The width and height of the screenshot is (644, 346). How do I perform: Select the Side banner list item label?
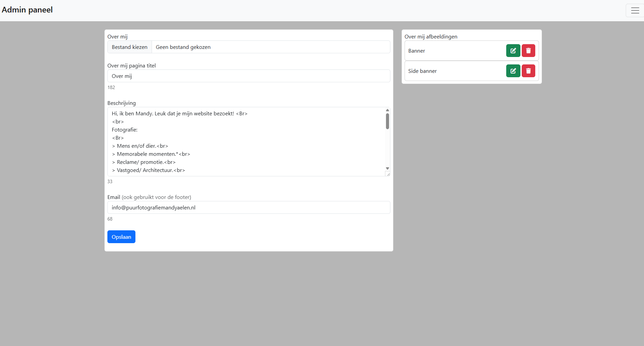pyautogui.click(x=422, y=71)
